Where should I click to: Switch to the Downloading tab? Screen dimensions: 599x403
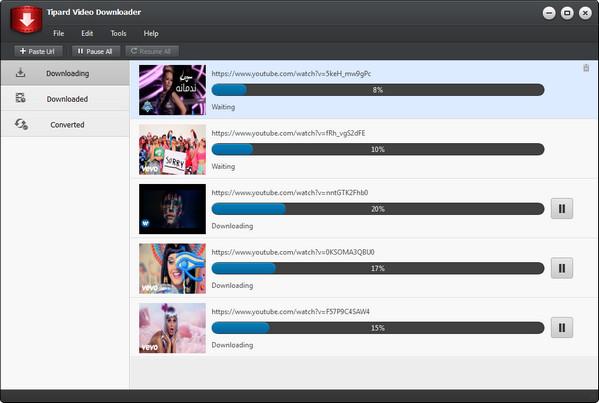(x=65, y=73)
